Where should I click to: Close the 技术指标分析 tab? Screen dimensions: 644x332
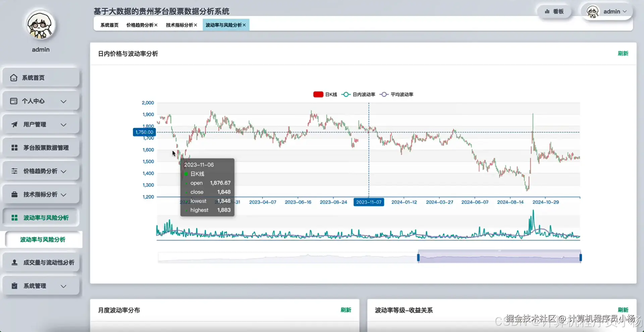196,25
